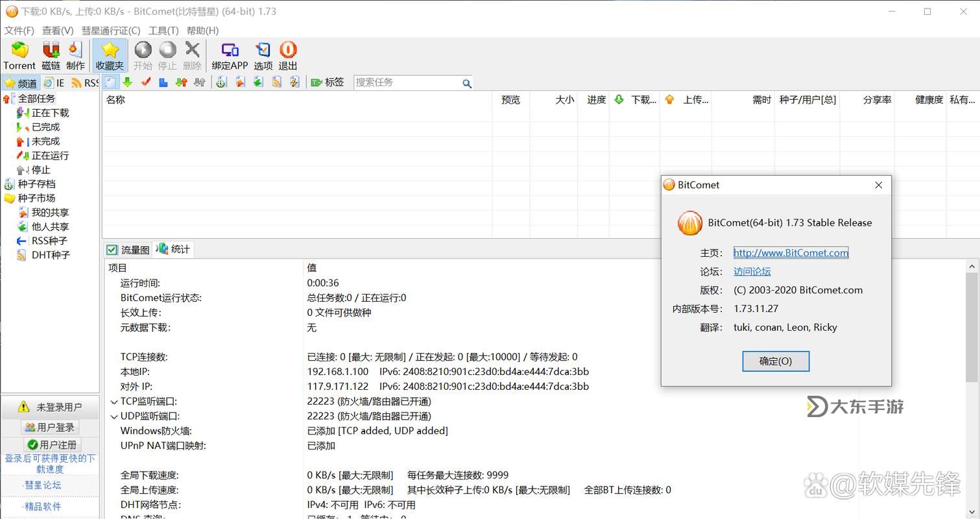
Task: Open the 彗星通行证(C) menu
Action: point(111,30)
